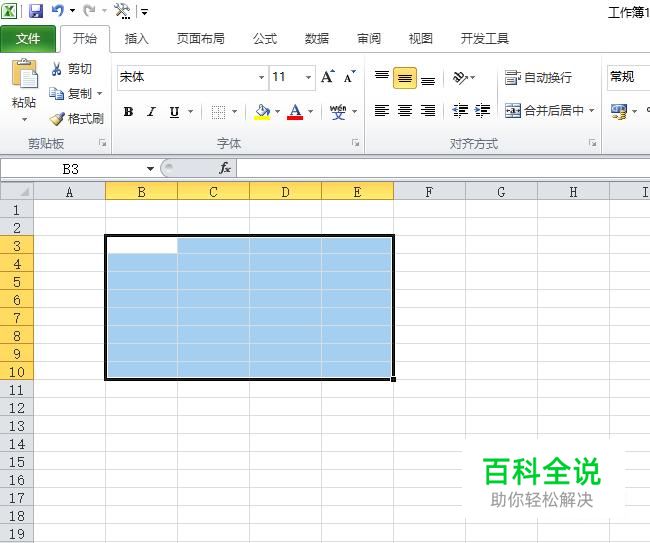650x543 pixels.
Task: Click the borders icon
Action: pos(218,112)
